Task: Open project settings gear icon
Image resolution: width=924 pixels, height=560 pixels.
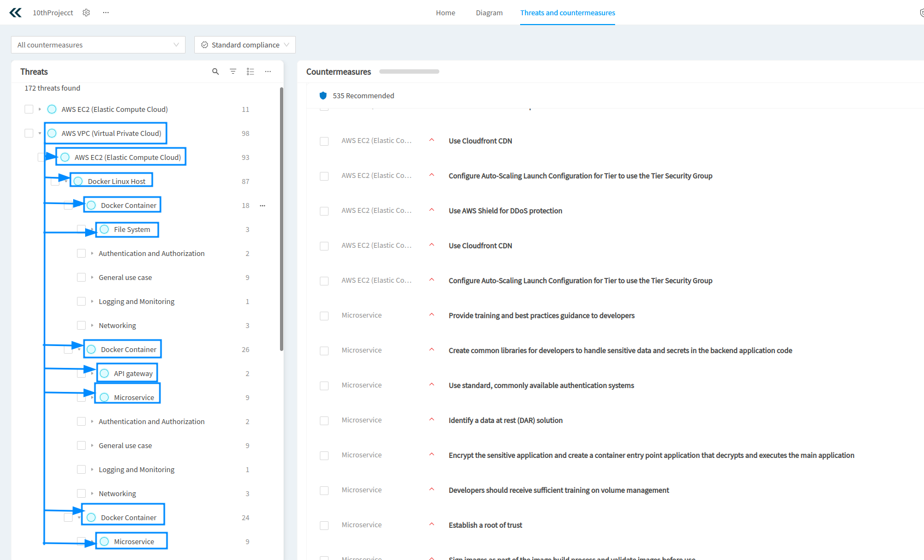Action: pyautogui.click(x=86, y=13)
